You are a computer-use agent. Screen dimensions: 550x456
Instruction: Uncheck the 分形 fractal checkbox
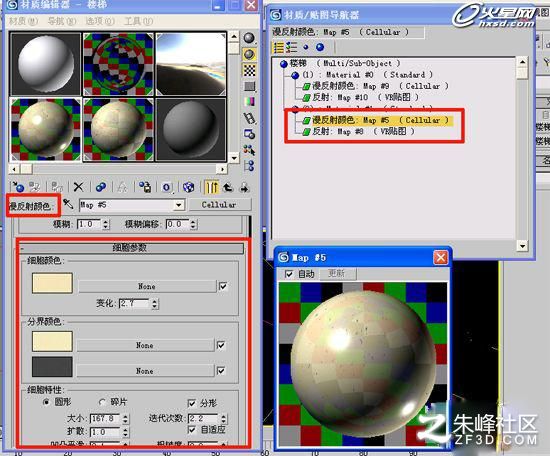point(192,403)
